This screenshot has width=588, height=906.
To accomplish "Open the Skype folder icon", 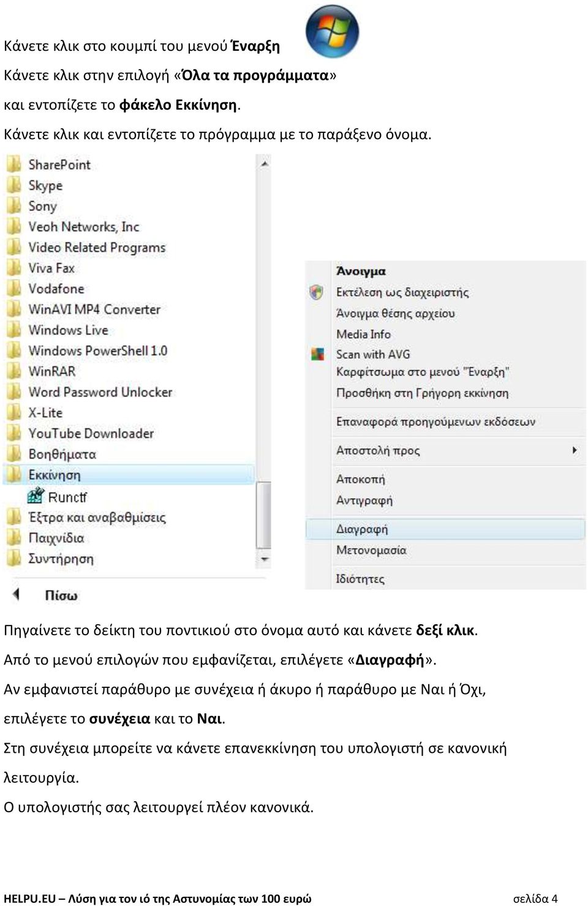I will pos(13,185).
